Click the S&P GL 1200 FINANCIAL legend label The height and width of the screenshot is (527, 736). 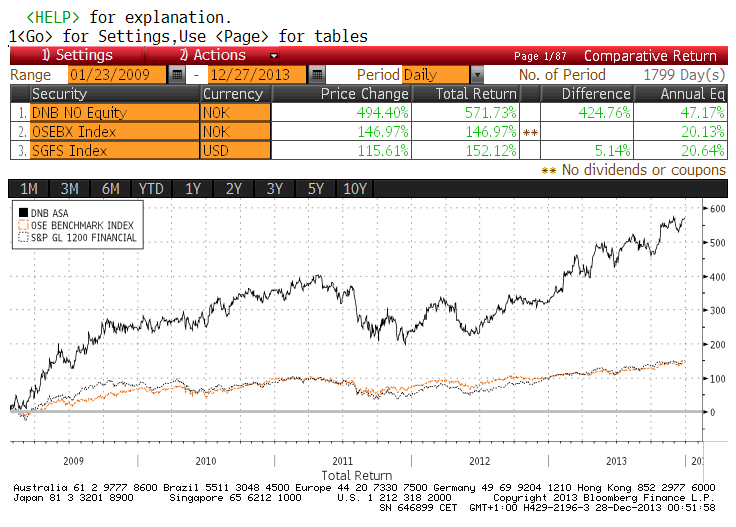[x=84, y=237]
